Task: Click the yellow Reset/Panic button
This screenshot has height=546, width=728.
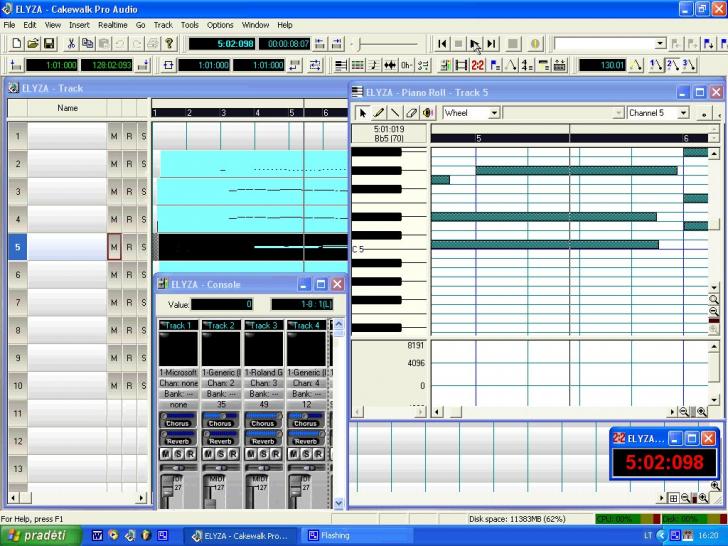Action: click(x=535, y=44)
